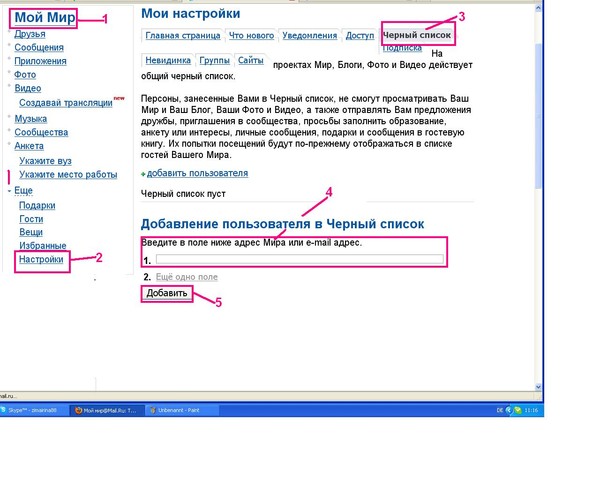Click the Добавить button
The height and width of the screenshot is (480, 600).
tap(166, 294)
